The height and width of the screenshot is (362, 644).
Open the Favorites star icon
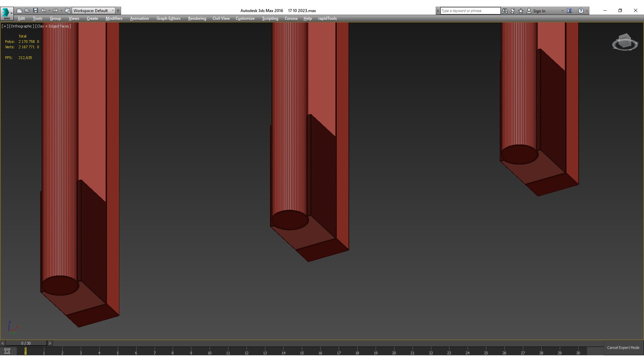pyautogui.click(x=521, y=11)
